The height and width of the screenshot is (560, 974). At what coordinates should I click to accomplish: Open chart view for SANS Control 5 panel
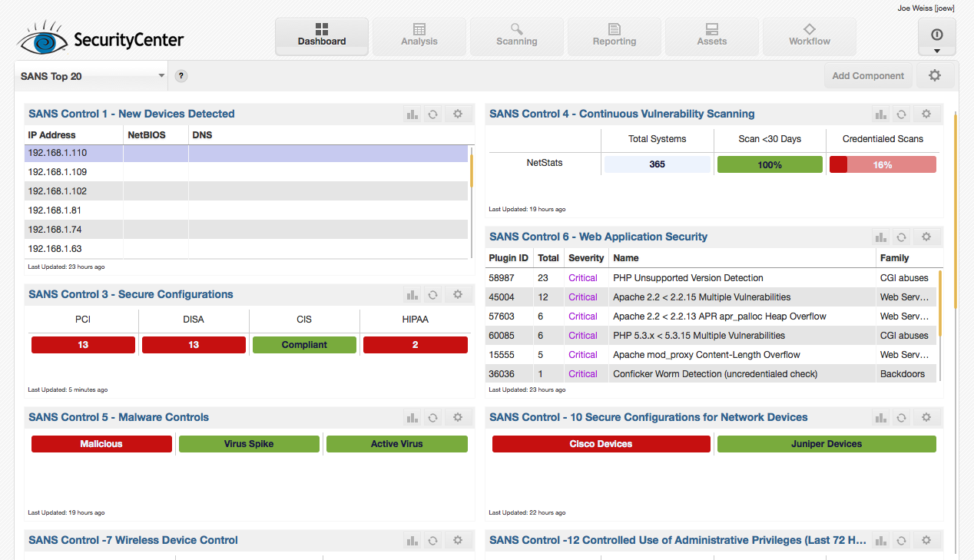pyautogui.click(x=412, y=417)
